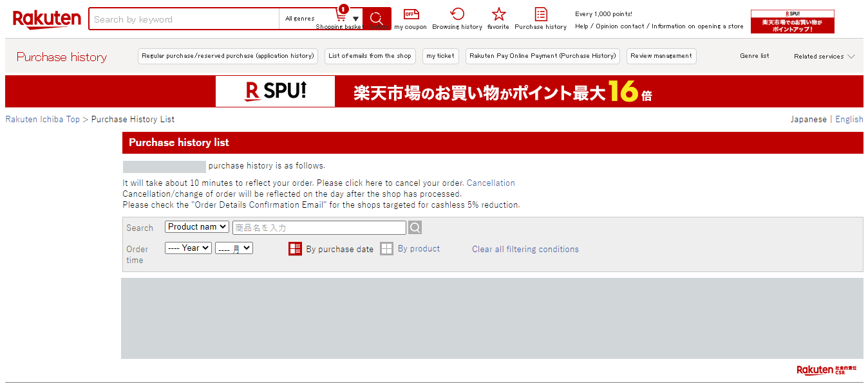Open List of emails from the shop

(x=370, y=56)
